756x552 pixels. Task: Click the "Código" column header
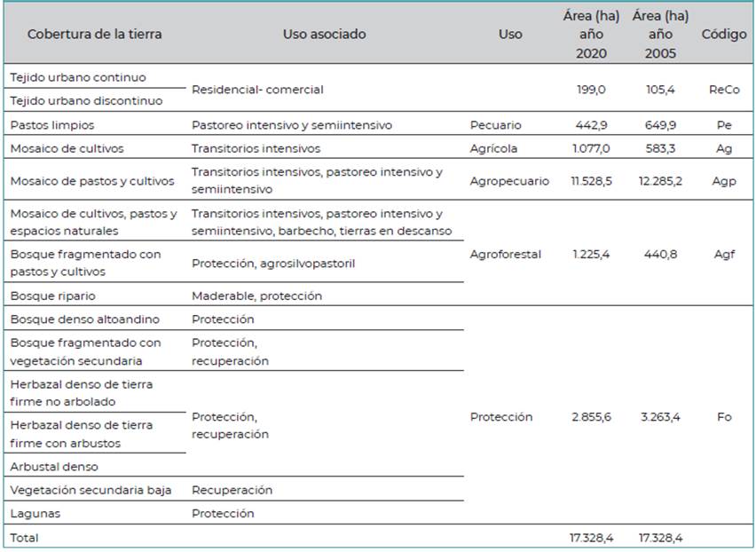[x=724, y=35]
